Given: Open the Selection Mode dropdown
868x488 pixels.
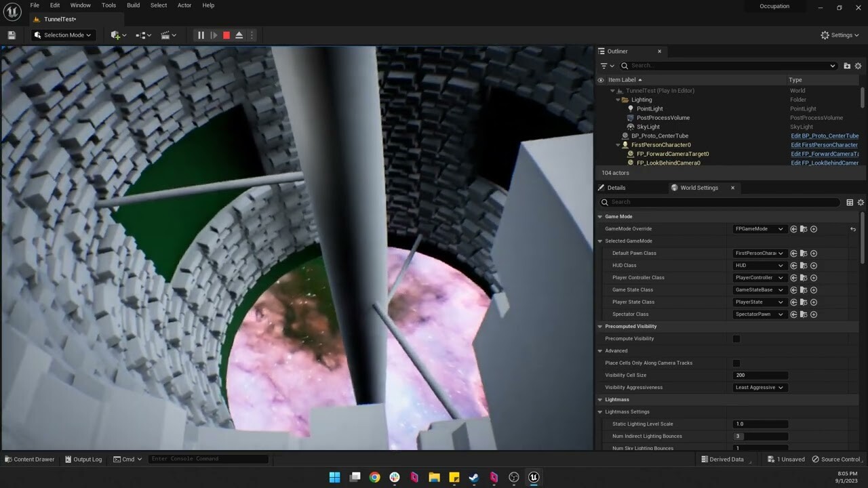Looking at the screenshot, I should [62, 35].
